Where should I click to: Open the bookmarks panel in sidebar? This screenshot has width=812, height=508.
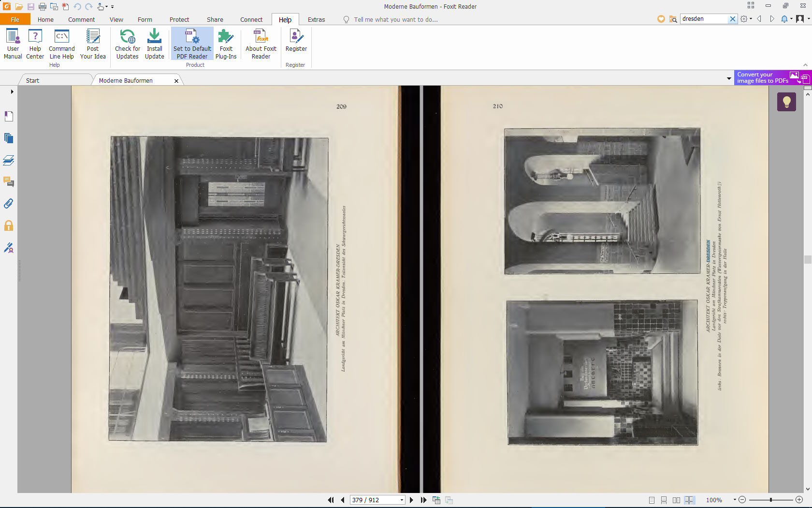tap(9, 116)
